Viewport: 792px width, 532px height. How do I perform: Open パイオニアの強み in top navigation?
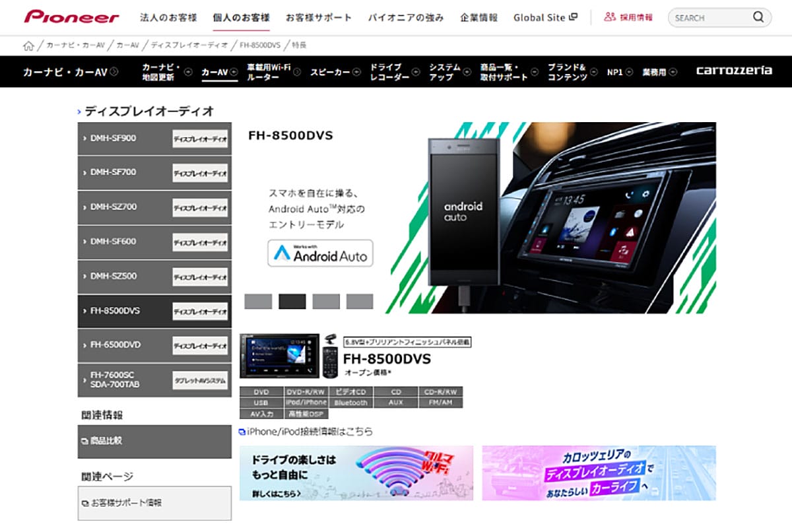tap(406, 18)
